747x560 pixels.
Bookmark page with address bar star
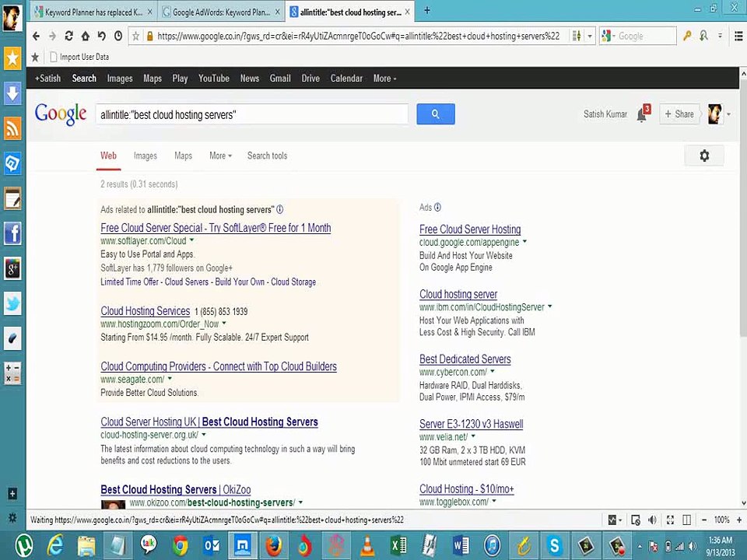pyautogui.click(x=135, y=37)
